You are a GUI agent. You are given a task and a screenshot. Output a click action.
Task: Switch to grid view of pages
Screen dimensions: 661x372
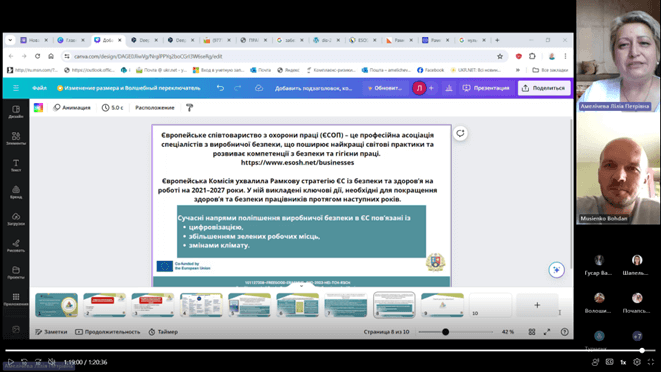[x=532, y=332]
